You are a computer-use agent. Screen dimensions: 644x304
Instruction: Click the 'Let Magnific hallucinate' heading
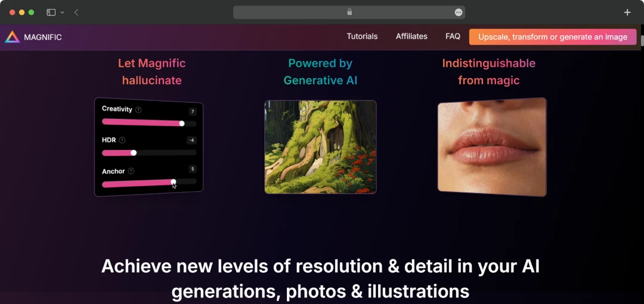152,72
